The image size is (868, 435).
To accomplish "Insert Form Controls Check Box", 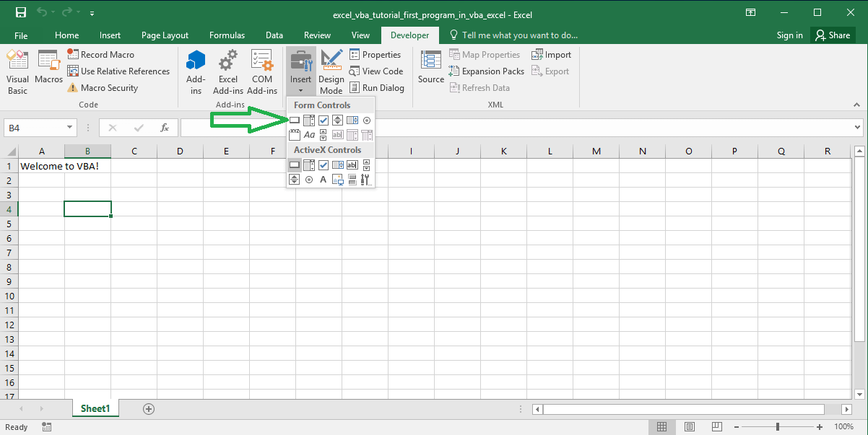I will (x=324, y=120).
